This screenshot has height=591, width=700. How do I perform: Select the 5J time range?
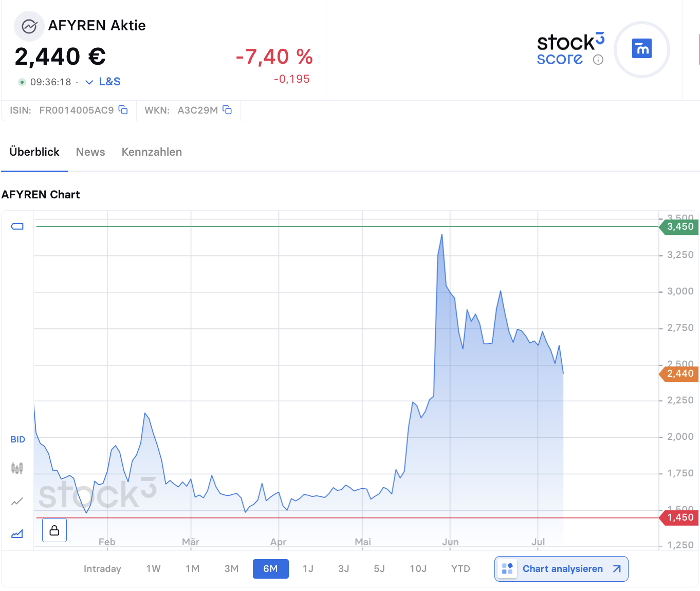click(379, 569)
